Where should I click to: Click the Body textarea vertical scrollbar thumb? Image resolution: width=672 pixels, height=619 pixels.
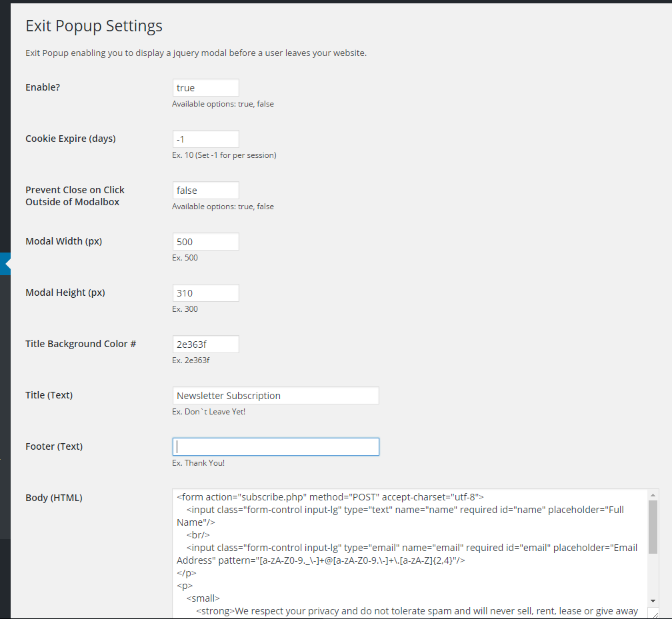point(653,526)
